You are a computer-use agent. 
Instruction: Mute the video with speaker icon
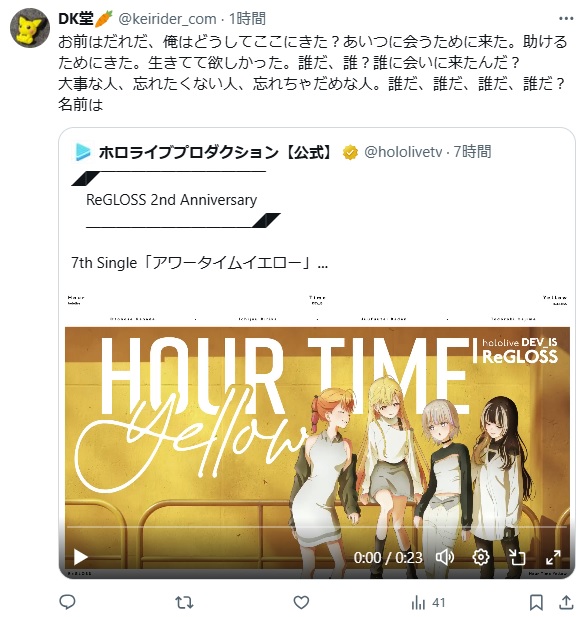pos(445,557)
